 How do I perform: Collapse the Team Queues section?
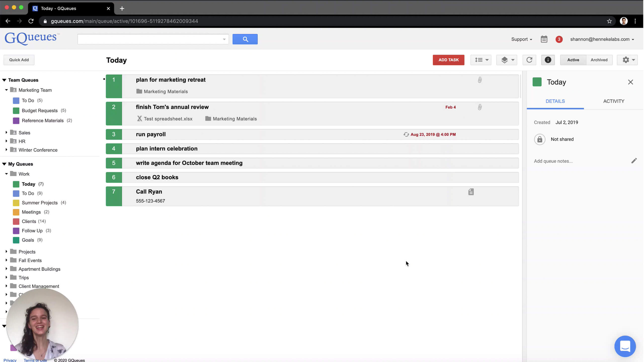(x=4, y=80)
